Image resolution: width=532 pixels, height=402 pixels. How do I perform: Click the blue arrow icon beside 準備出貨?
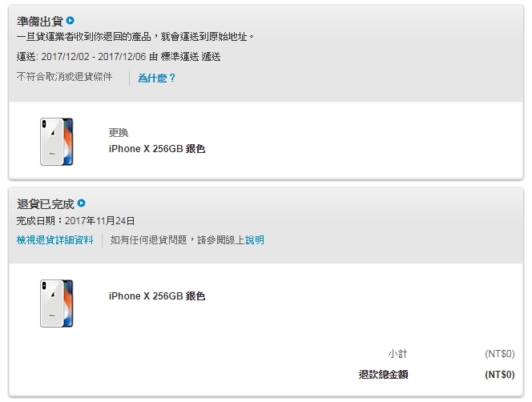[71, 20]
